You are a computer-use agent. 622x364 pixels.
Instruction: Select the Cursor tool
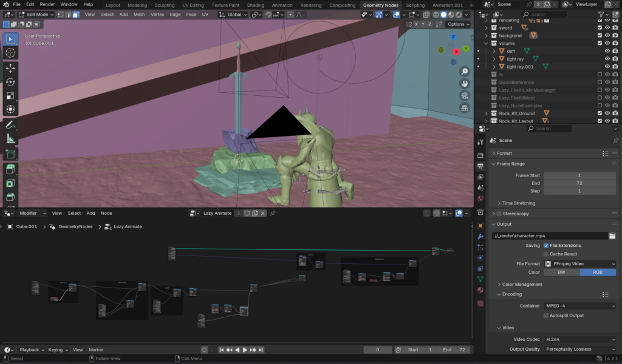(x=10, y=53)
